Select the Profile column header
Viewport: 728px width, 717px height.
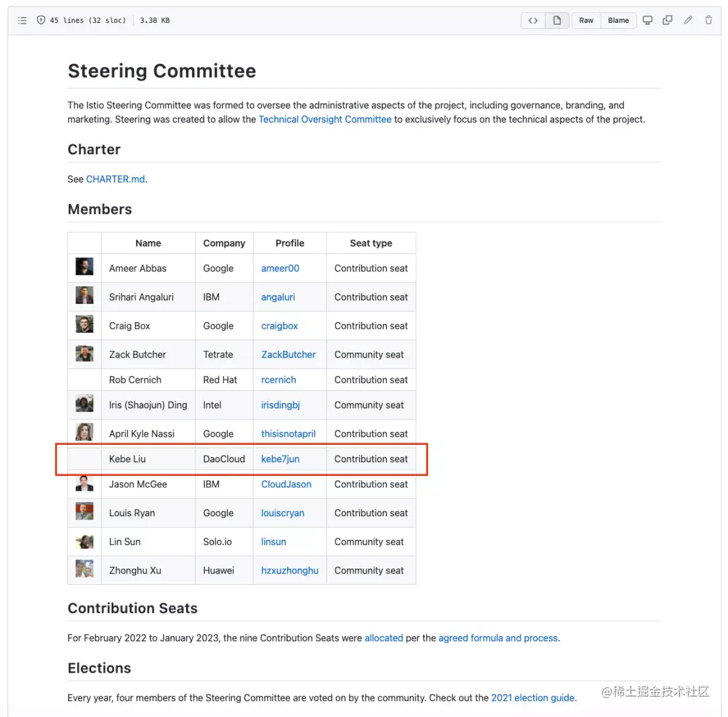[x=290, y=243]
